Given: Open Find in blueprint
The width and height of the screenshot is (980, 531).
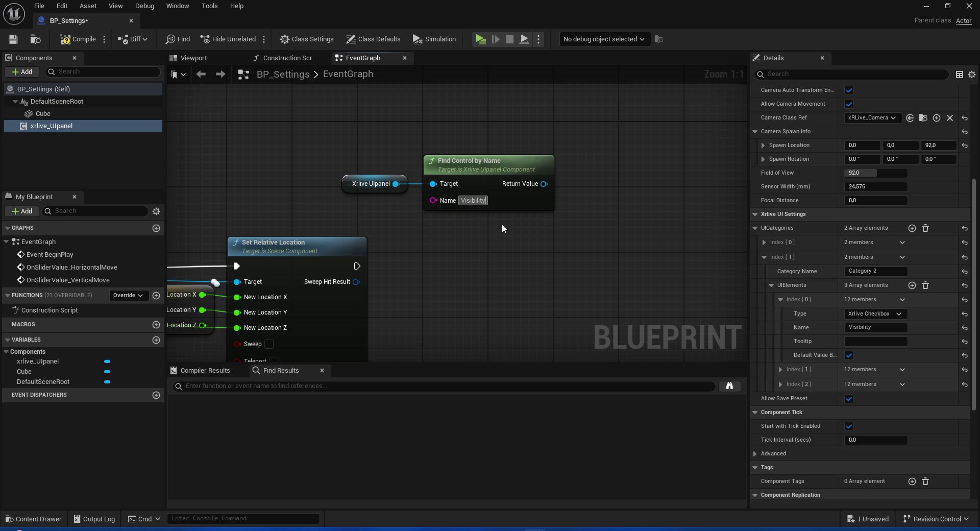Looking at the screenshot, I should point(178,39).
